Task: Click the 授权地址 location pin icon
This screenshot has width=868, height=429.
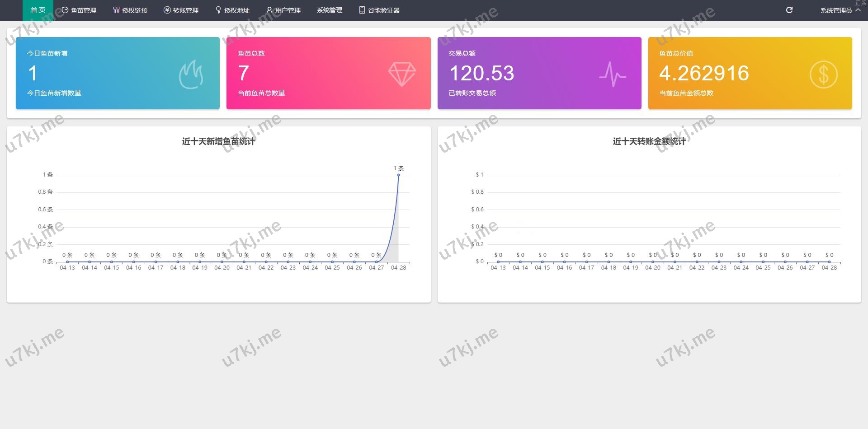Action: click(x=218, y=10)
